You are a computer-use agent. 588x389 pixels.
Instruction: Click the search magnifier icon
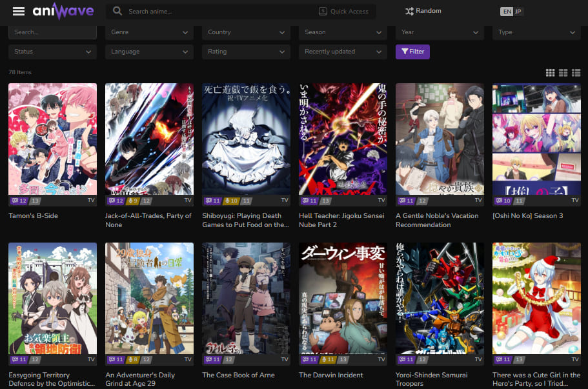[117, 11]
